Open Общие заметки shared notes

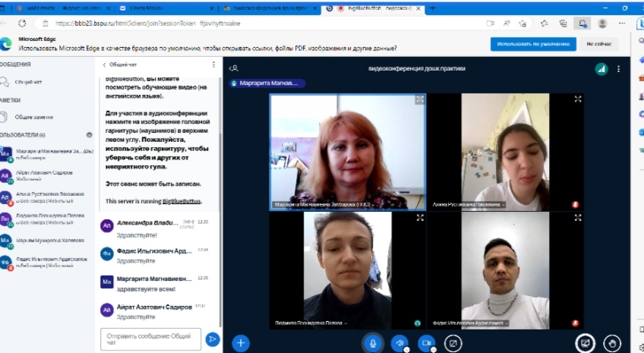[x=33, y=117]
